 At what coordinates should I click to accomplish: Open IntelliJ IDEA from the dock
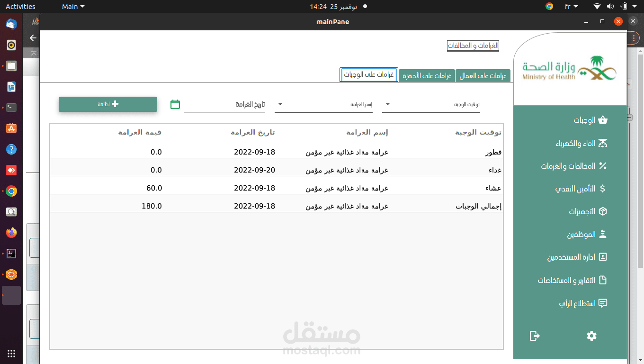coord(11,254)
